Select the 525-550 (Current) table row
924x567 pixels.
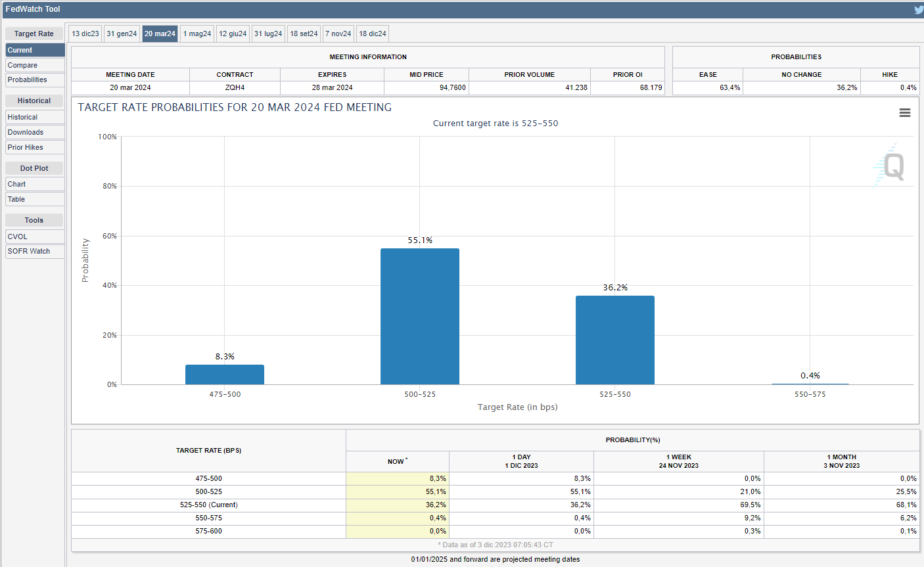coord(209,505)
